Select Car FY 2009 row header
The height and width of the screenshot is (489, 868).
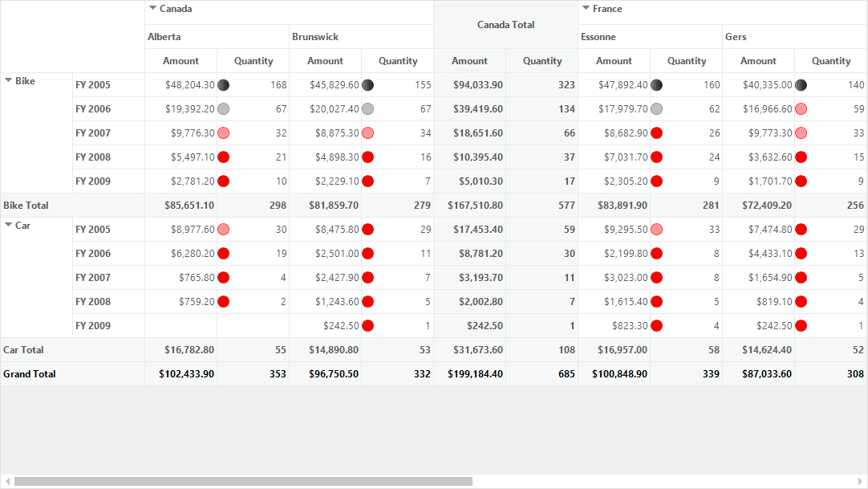tap(108, 326)
